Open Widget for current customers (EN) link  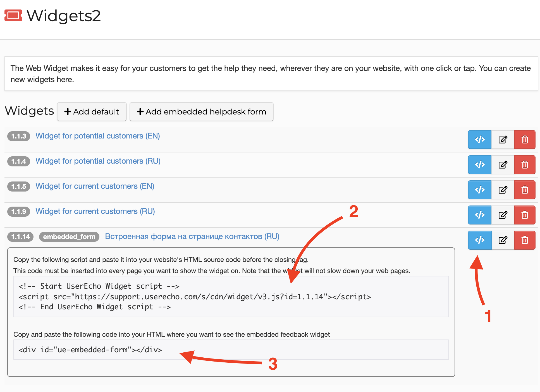(95, 186)
